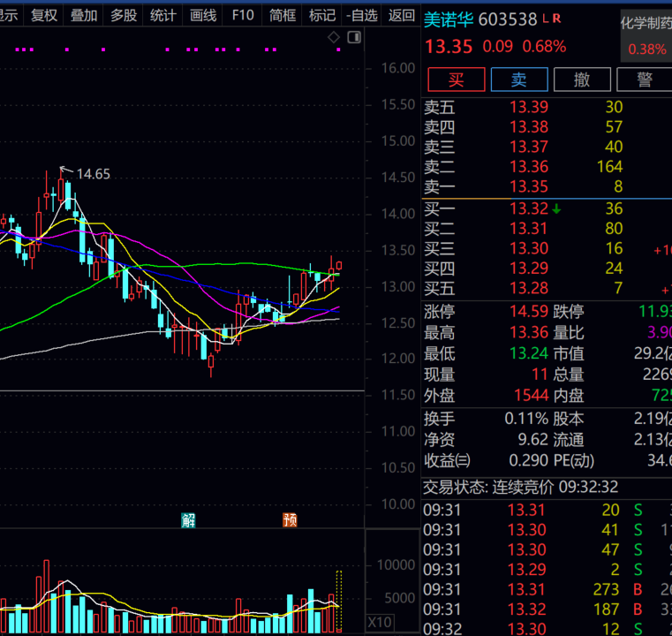Select the 09:31 trade with volume 273

547,590
